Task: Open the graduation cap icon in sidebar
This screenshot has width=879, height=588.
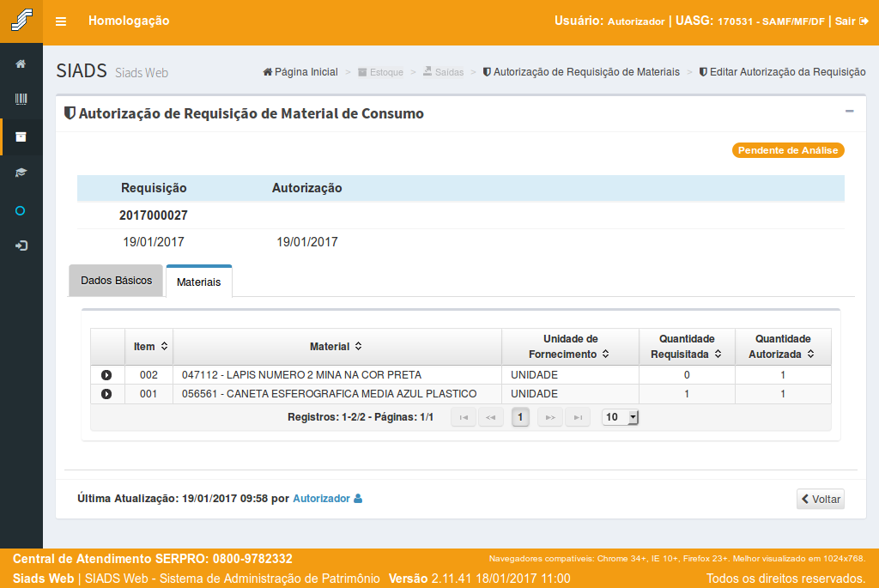Action: point(21,173)
